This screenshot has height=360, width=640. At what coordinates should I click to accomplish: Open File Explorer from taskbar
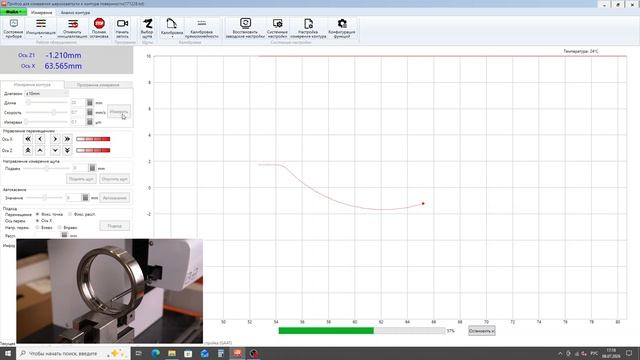tap(172, 353)
